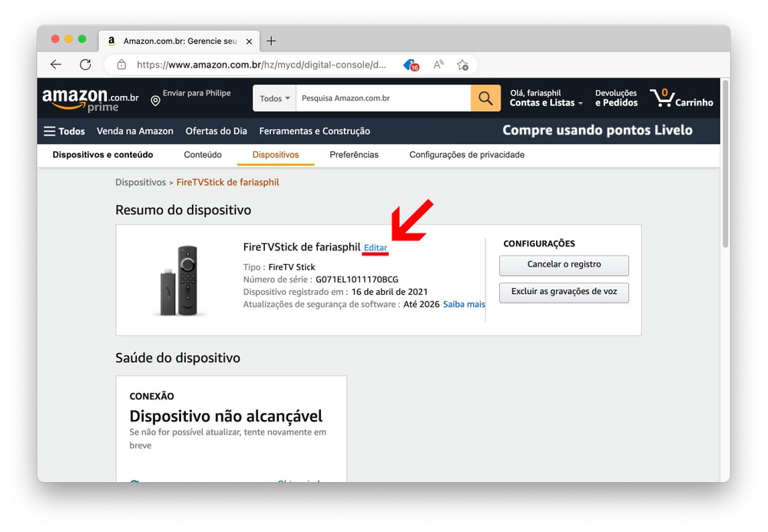Open Configurações de privacidade tab
Viewport: 768px width, 532px height.
pyautogui.click(x=467, y=154)
